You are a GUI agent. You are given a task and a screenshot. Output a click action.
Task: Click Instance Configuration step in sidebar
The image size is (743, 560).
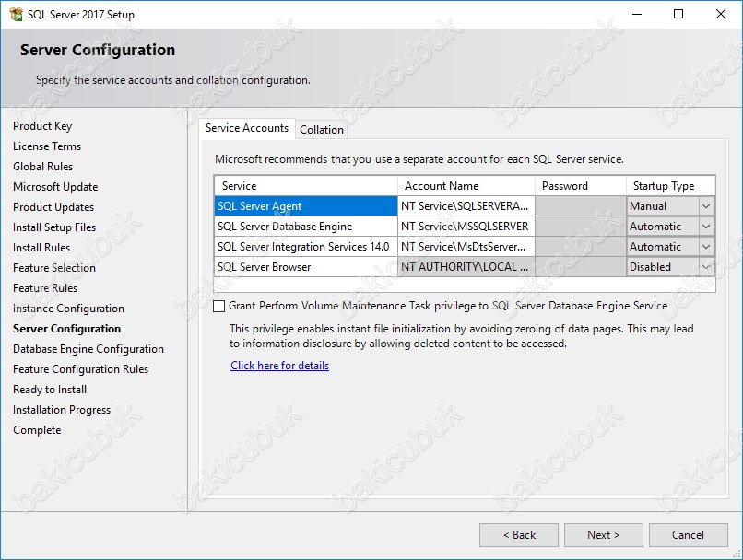(68, 309)
